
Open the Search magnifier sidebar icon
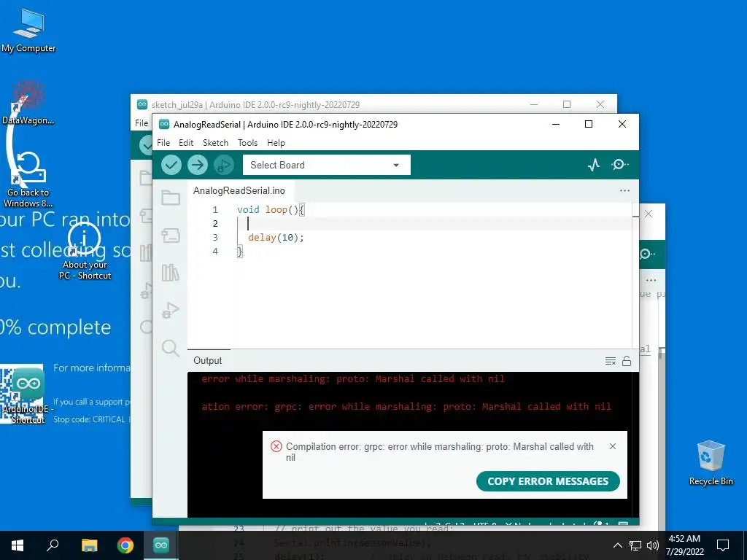point(171,348)
